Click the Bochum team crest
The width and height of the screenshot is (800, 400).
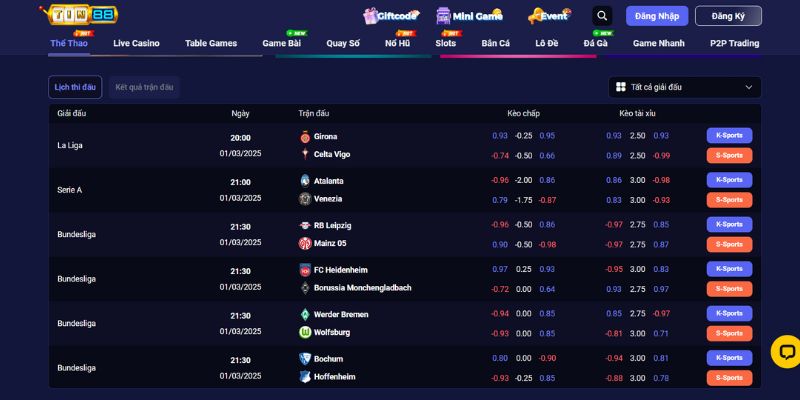(305, 359)
